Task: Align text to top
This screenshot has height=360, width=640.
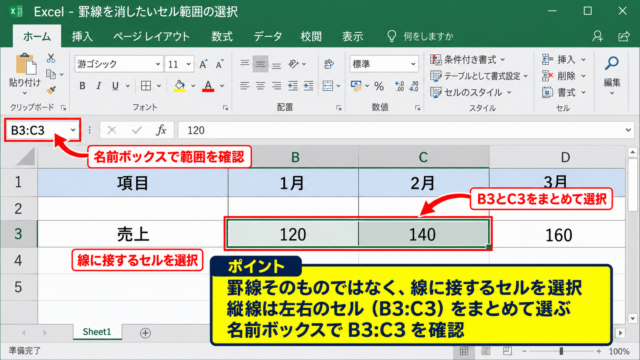Action: [x=244, y=64]
